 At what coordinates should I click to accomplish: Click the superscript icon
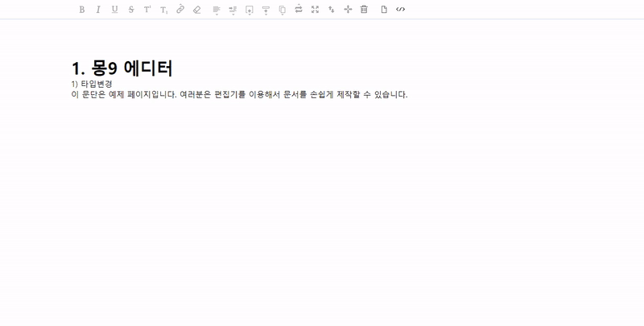click(x=147, y=10)
